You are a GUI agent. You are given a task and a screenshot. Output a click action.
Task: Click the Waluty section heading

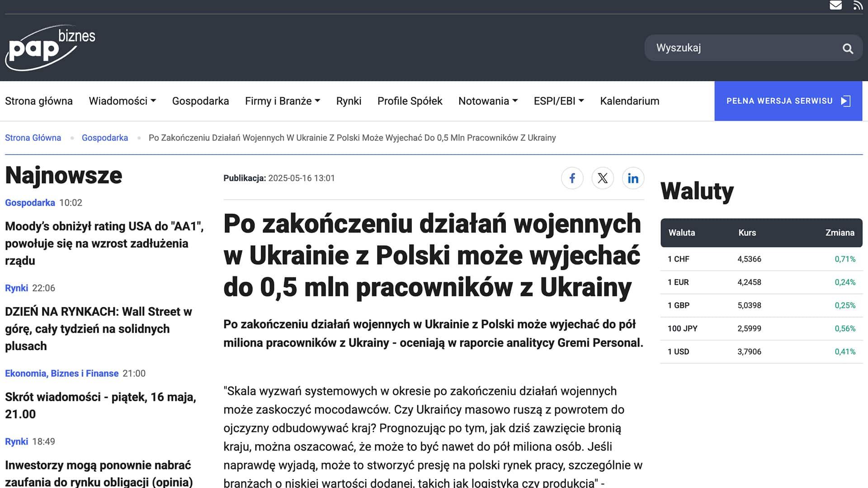pos(697,191)
